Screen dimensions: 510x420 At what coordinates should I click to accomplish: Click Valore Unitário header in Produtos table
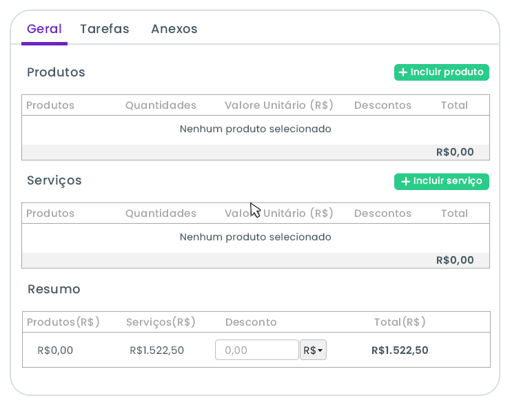278,105
